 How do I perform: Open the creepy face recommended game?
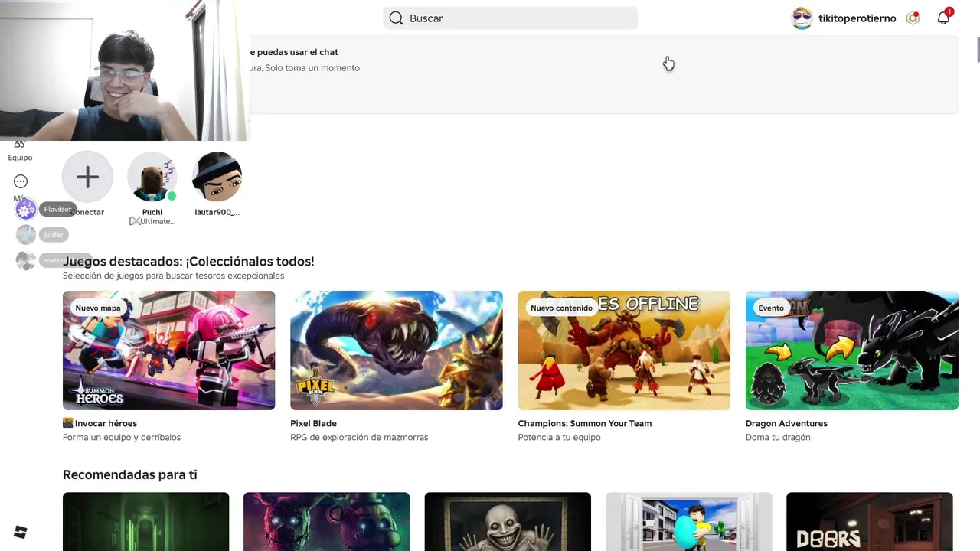coord(508,522)
